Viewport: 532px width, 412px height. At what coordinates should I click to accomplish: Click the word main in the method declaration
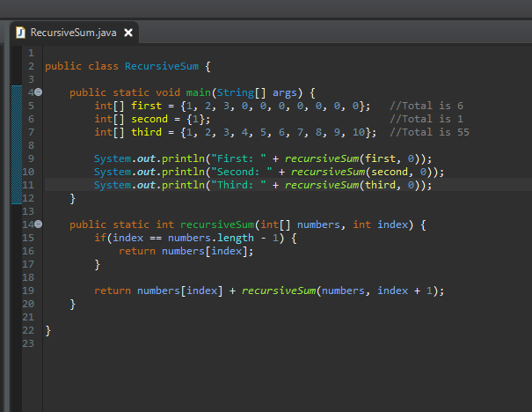(199, 92)
